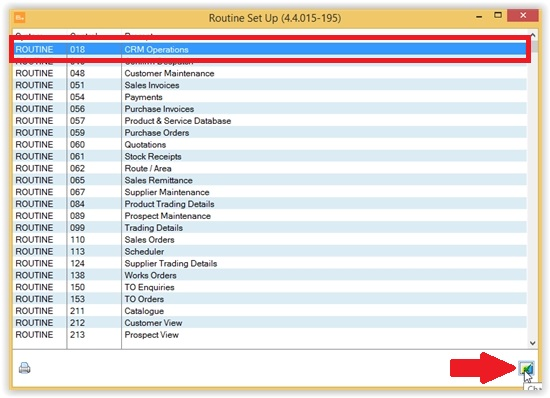Select the Sales Invoices row
The height and width of the screenshot is (398, 550).
[x=269, y=85]
